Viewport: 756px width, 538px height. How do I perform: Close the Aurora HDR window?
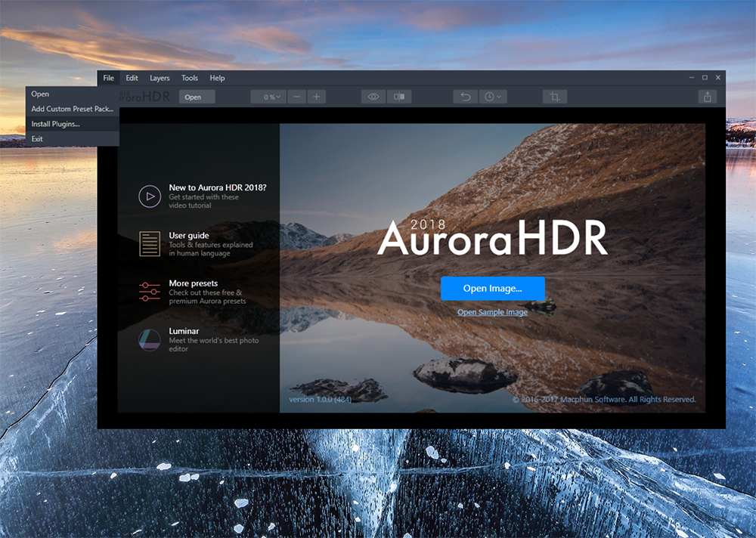tap(718, 78)
